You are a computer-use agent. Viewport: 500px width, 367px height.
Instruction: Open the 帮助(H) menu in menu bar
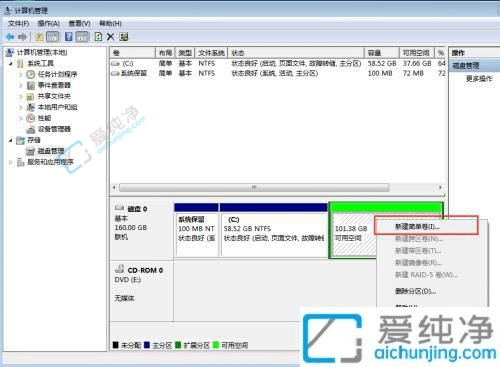[110, 23]
